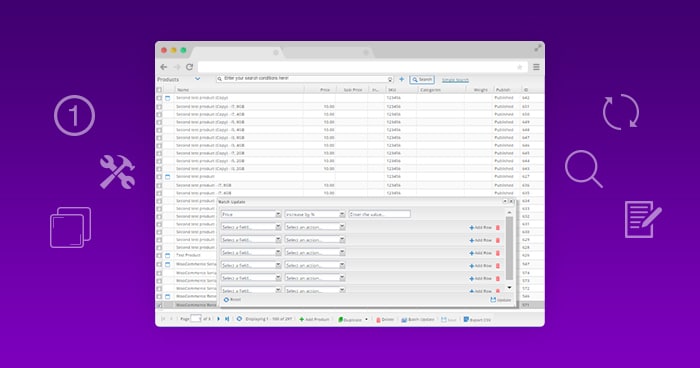Viewport: 700px width, 368px height.
Task: Click the Duplicate toolbar button
Action: (350, 320)
